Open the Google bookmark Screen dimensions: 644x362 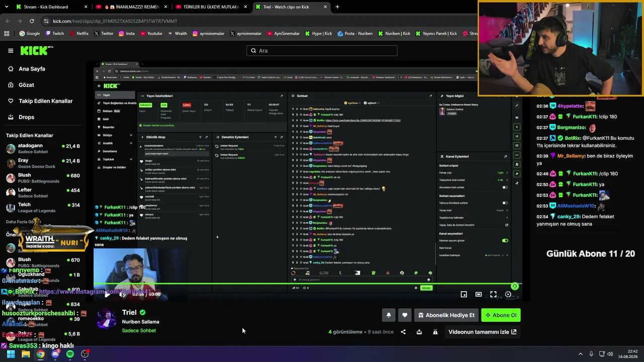[x=29, y=34]
